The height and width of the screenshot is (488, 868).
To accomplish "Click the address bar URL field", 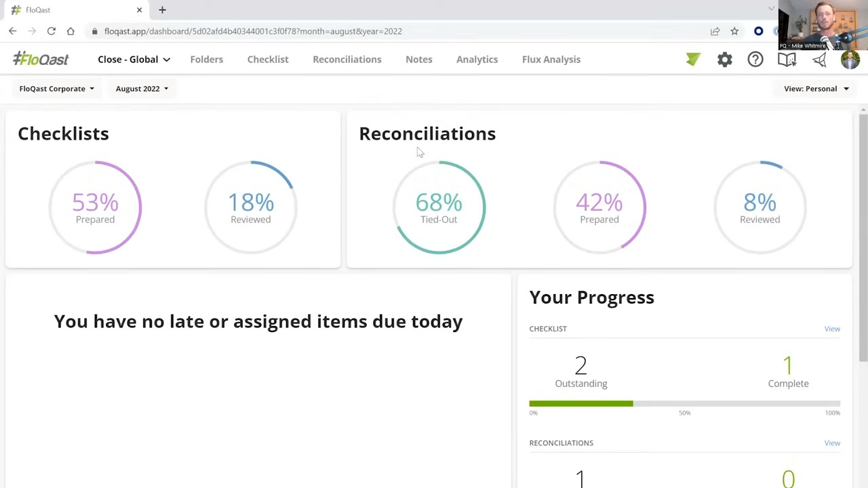I will pyautogui.click(x=400, y=31).
